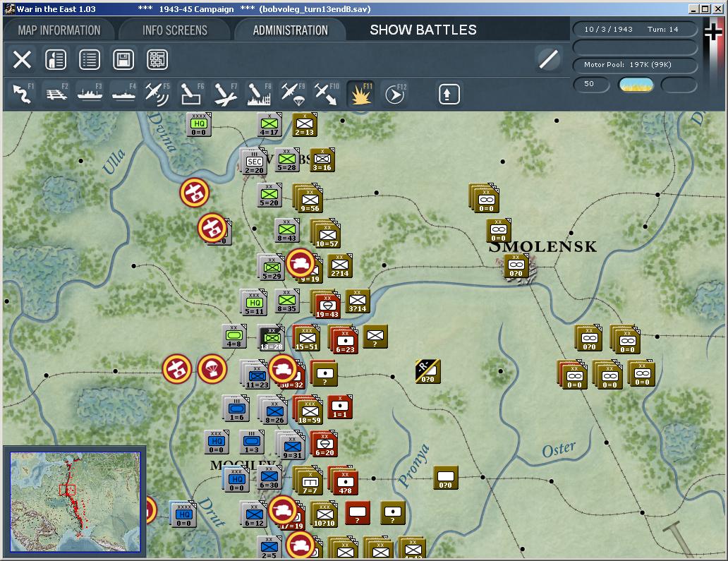Select the F3 naval transport ship icon
This screenshot has width=728, height=561.
click(90, 93)
